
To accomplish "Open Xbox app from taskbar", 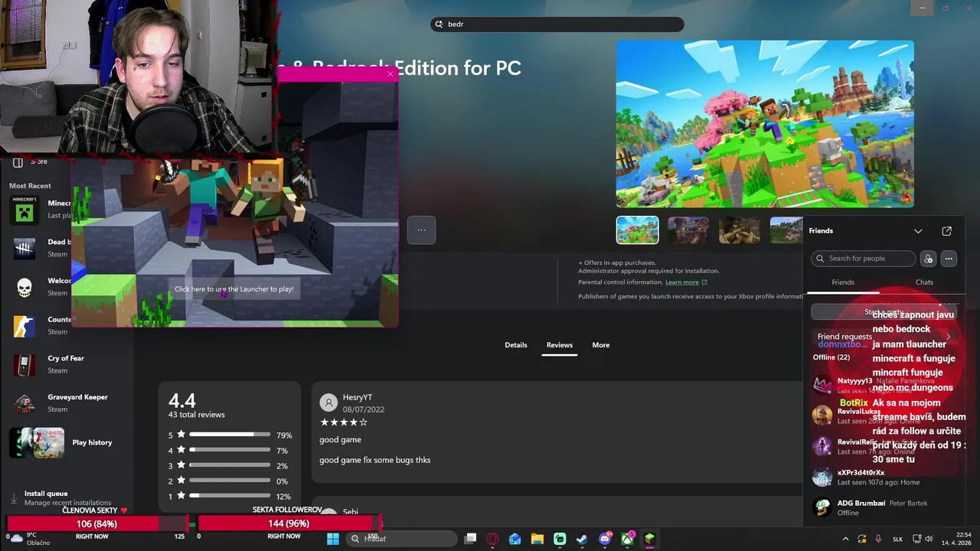I will tap(627, 539).
